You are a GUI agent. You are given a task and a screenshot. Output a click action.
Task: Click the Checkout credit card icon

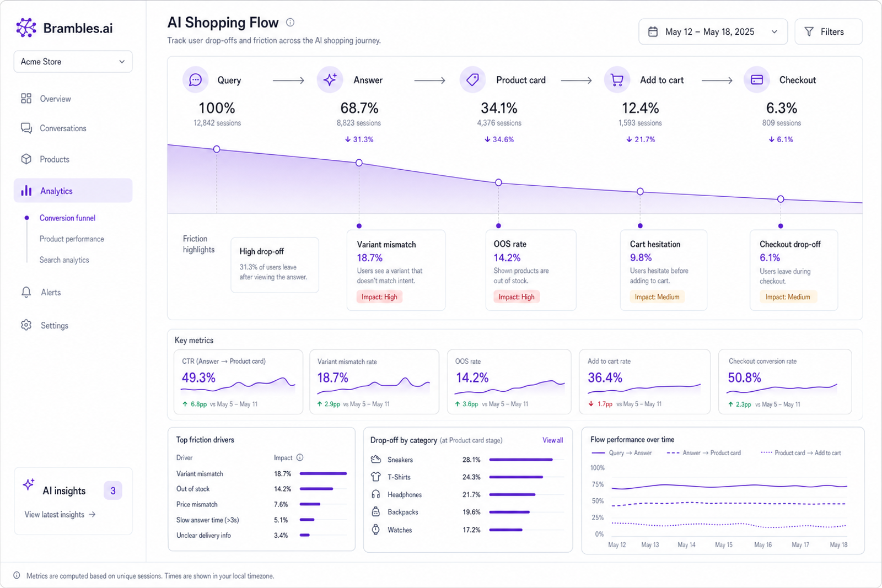[x=757, y=80]
